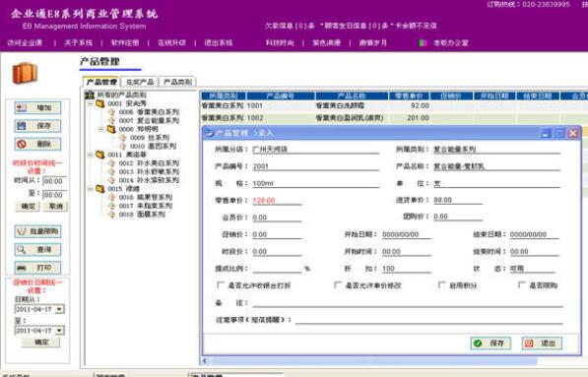Select tree item 0013 补水舒敏系列

coord(149,171)
